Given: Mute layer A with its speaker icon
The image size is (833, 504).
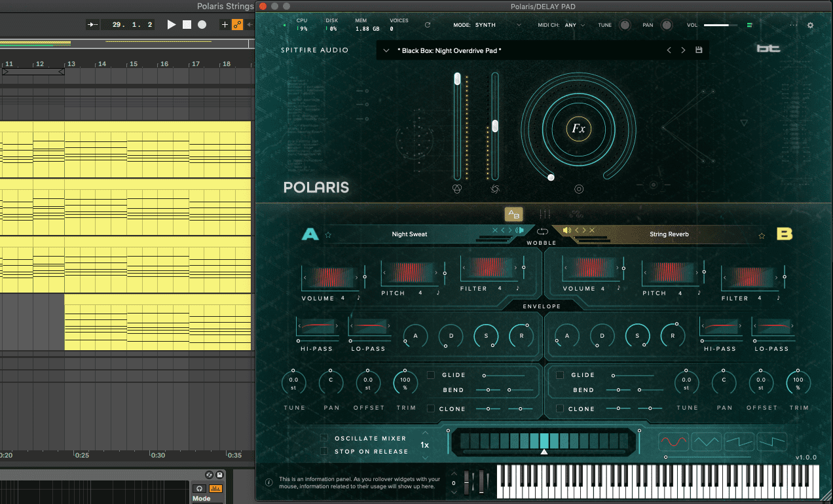Looking at the screenshot, I should [x=519, y=230].
